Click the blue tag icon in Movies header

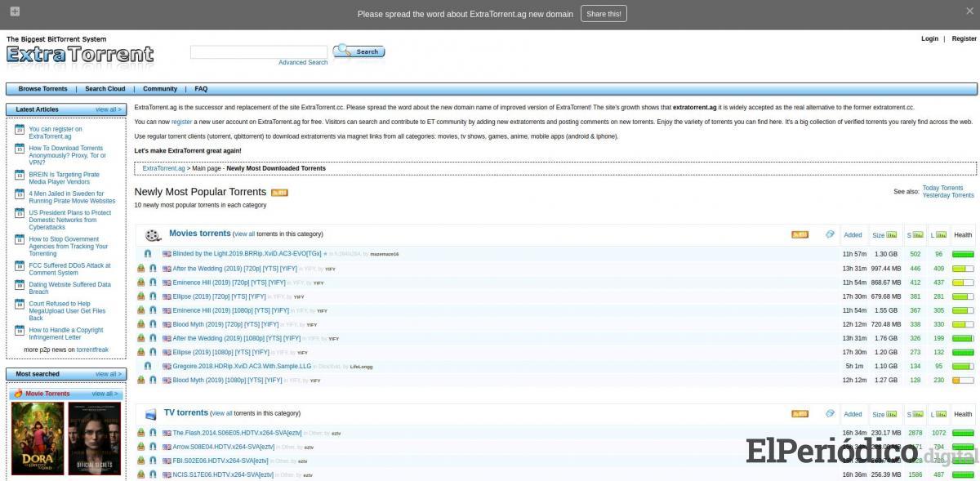coord(830,234)
